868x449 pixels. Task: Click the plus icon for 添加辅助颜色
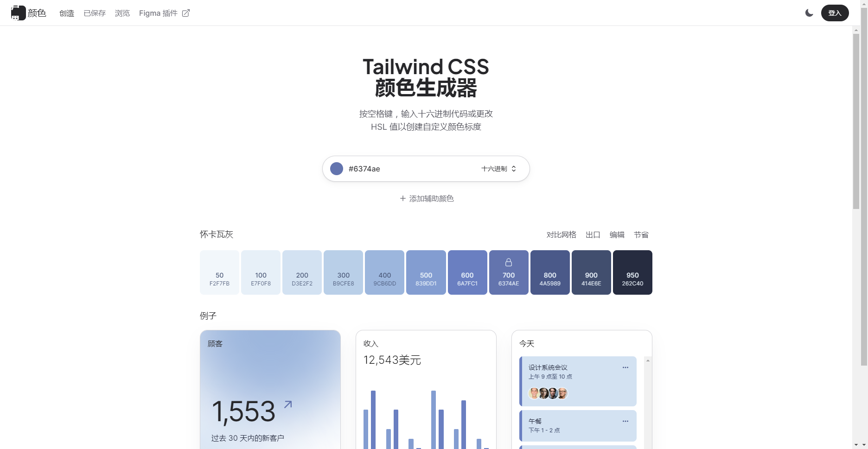click(x=403, y=198)
